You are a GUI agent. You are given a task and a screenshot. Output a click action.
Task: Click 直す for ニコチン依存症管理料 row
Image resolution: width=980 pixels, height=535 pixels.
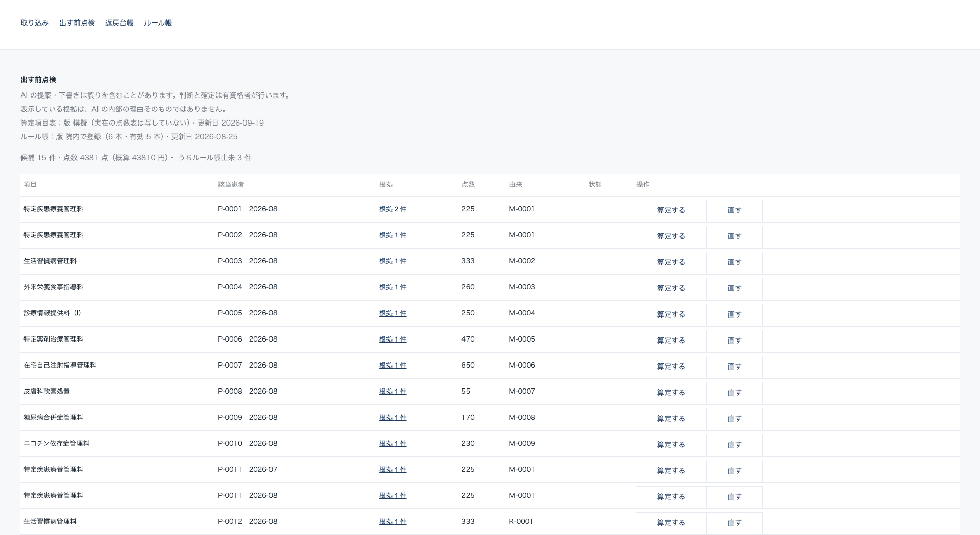tap(734, 445)
